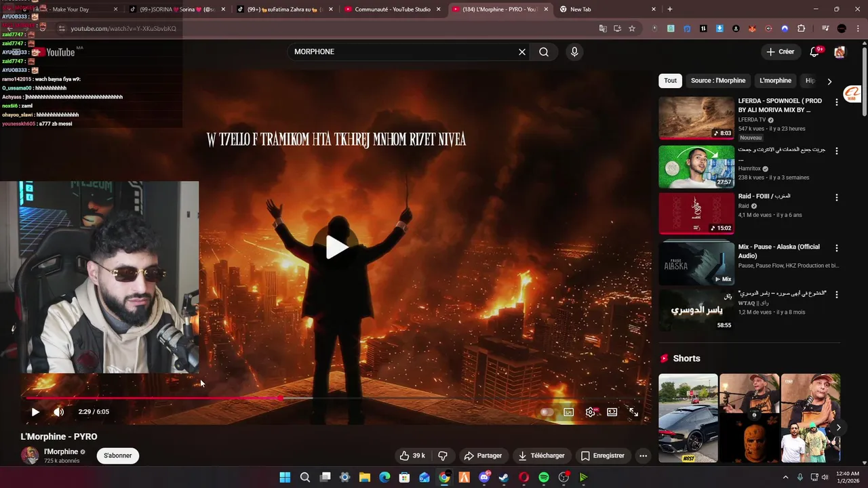The width and height of the screenshot is (868, 488).
Task: Open Mix - Pause - Alaska thumbnail
Action: coord(696,262)
